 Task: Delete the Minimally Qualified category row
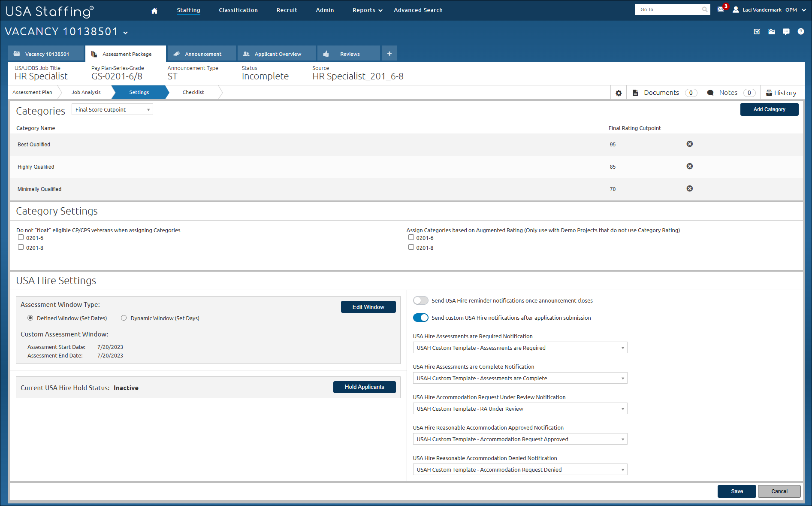click(x=689, y=189)
